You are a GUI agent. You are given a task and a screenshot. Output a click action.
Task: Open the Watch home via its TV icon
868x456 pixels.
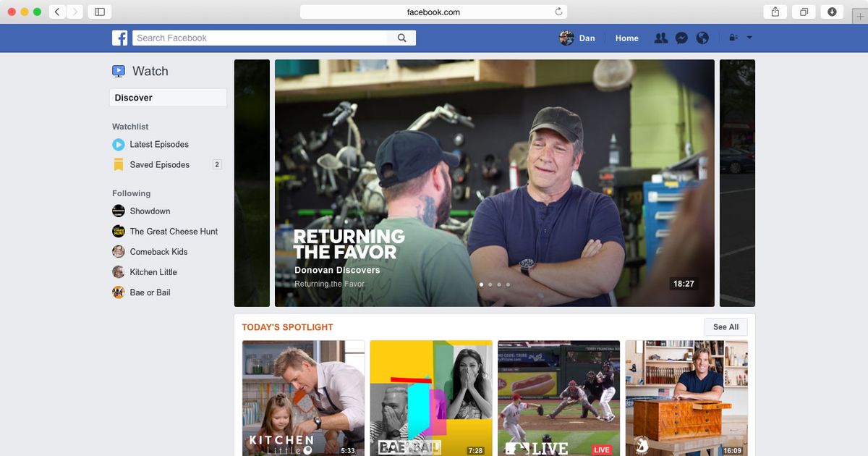click(x=118, y=71)
